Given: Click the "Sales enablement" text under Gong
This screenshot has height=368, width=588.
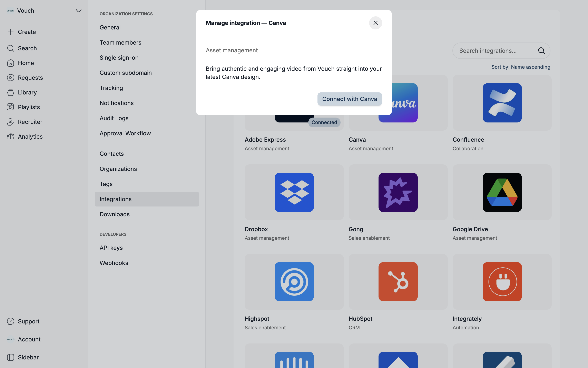Looking at the screenshot, I should pos(369,238).
